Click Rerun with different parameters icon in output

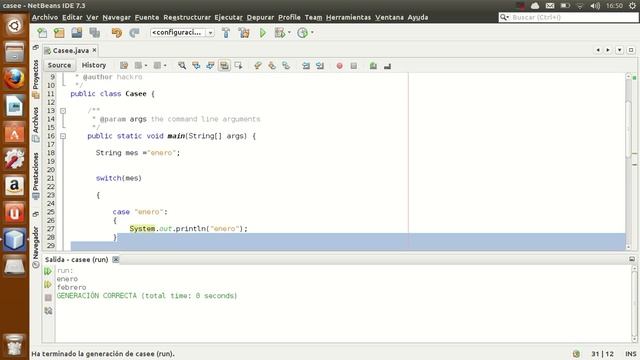tap(48, 284)
